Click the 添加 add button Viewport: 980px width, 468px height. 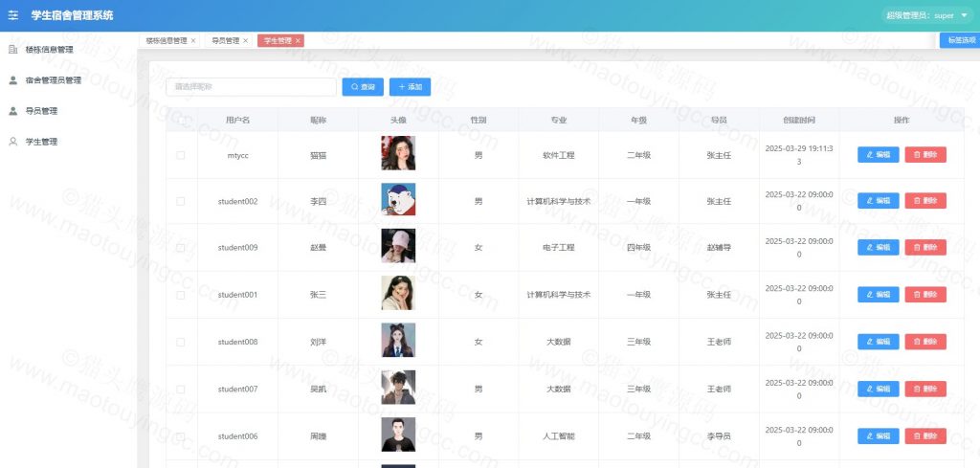[x=410, y=87]
